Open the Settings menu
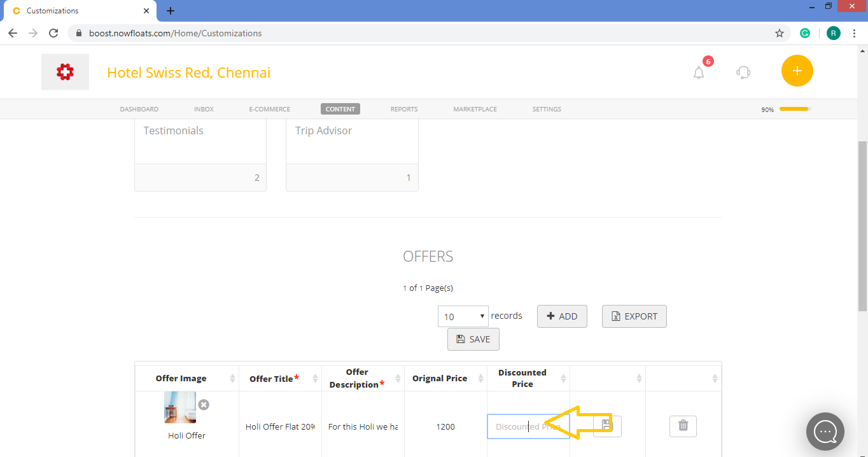 coord(547,109)
